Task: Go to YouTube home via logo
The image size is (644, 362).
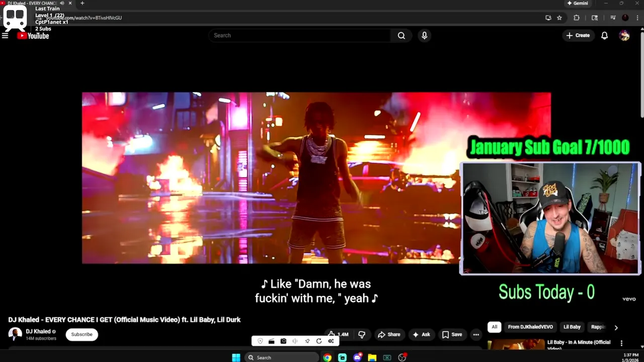Action: [x=33, y=36]
